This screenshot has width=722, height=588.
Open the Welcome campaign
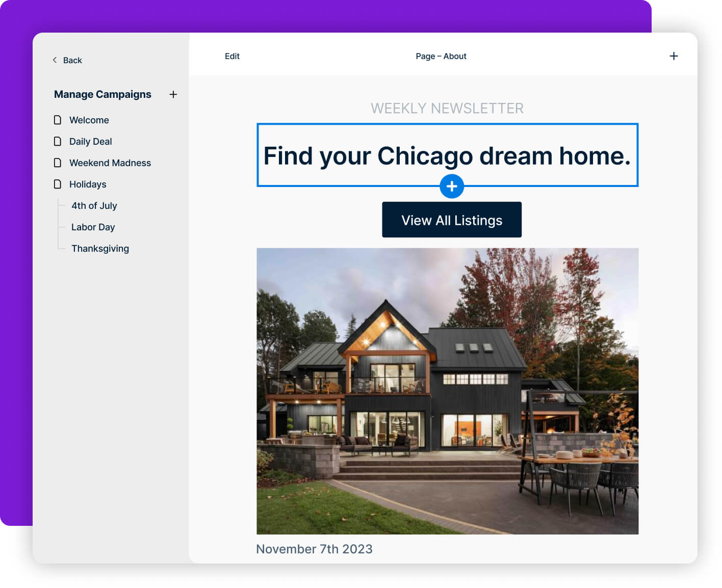pos(89,120)
